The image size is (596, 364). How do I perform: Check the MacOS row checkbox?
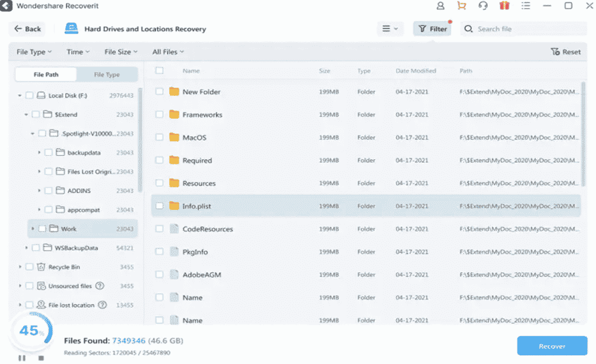pyautogui.click(x=159, y=137)
